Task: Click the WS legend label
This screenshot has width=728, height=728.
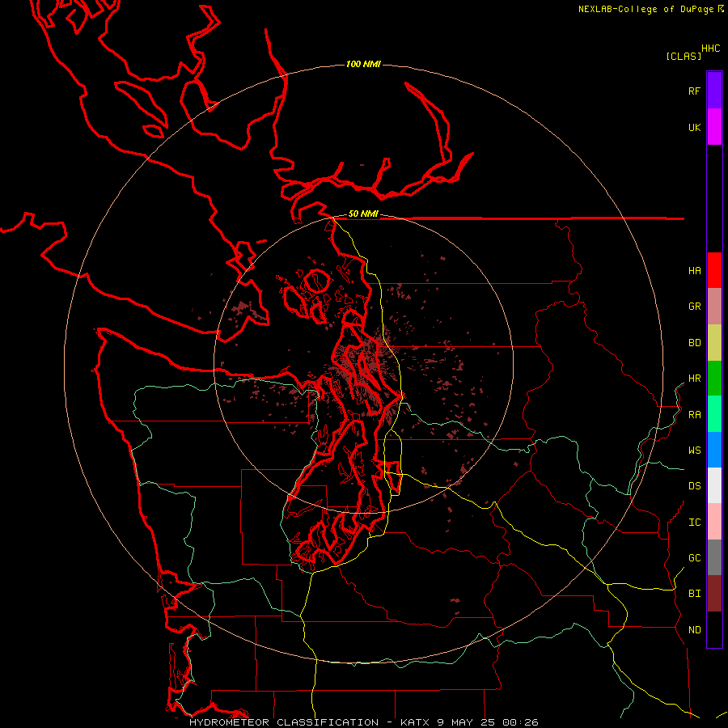Action: 694,451
